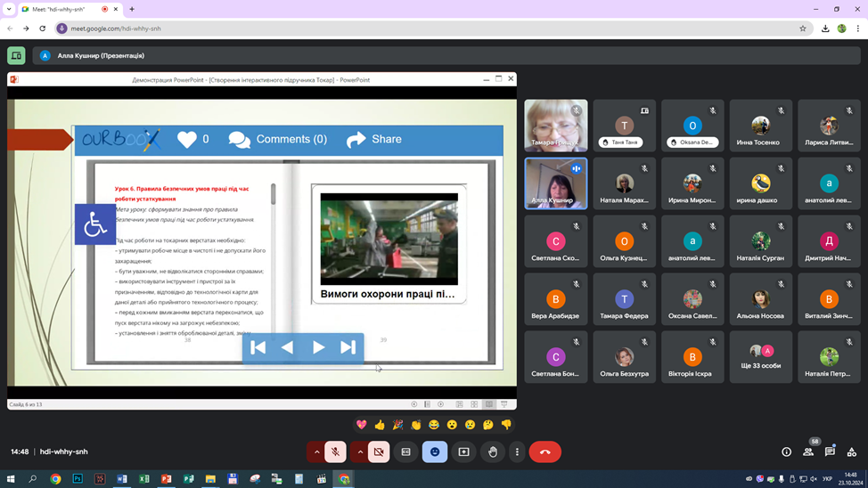Viewport: 868px width, 488px height.
Task: Hang up with the red leave call button
Action: [x=545, y=452]
